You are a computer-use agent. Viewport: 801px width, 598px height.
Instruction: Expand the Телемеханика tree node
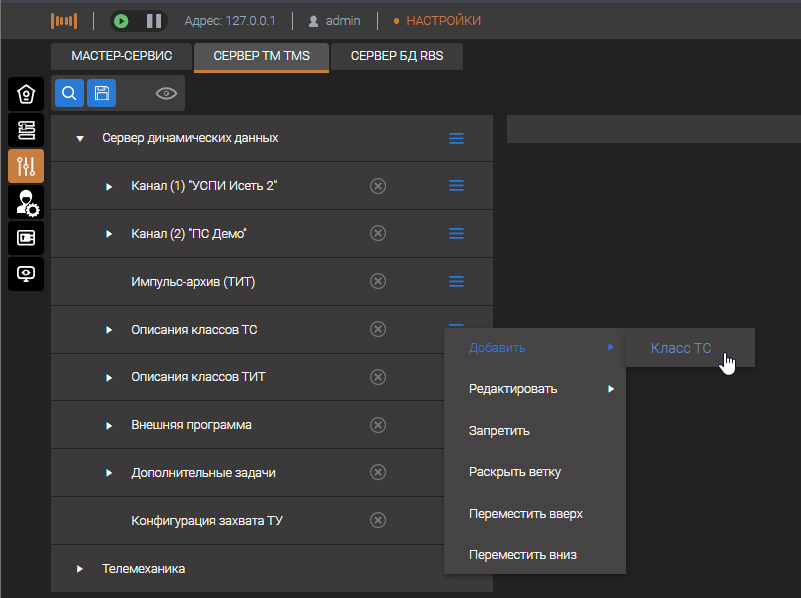[x=80, y=569]
